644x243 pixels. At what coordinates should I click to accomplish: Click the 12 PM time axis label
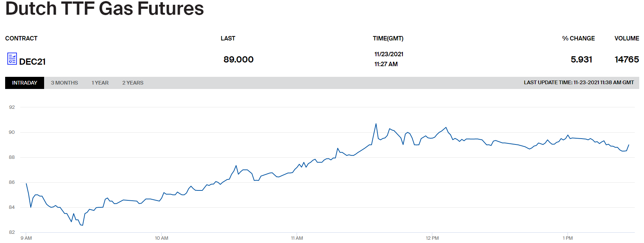coord(432,238)
